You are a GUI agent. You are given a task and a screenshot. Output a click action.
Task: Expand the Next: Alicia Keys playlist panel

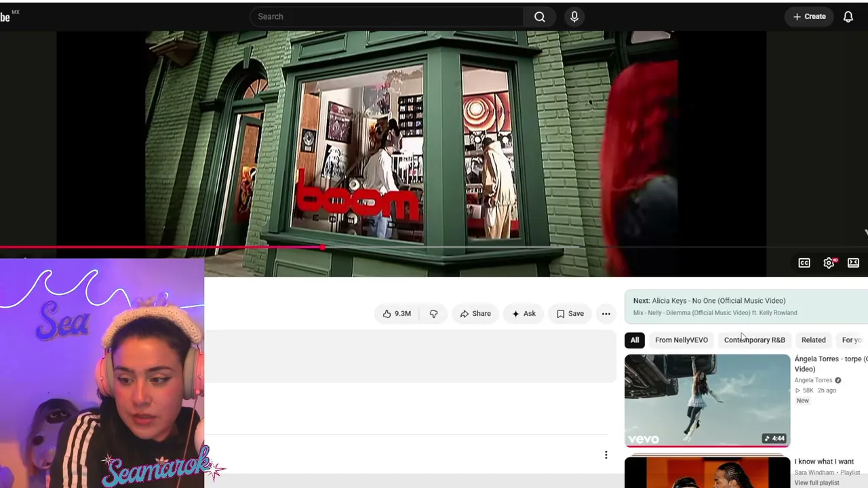point(746,306)
